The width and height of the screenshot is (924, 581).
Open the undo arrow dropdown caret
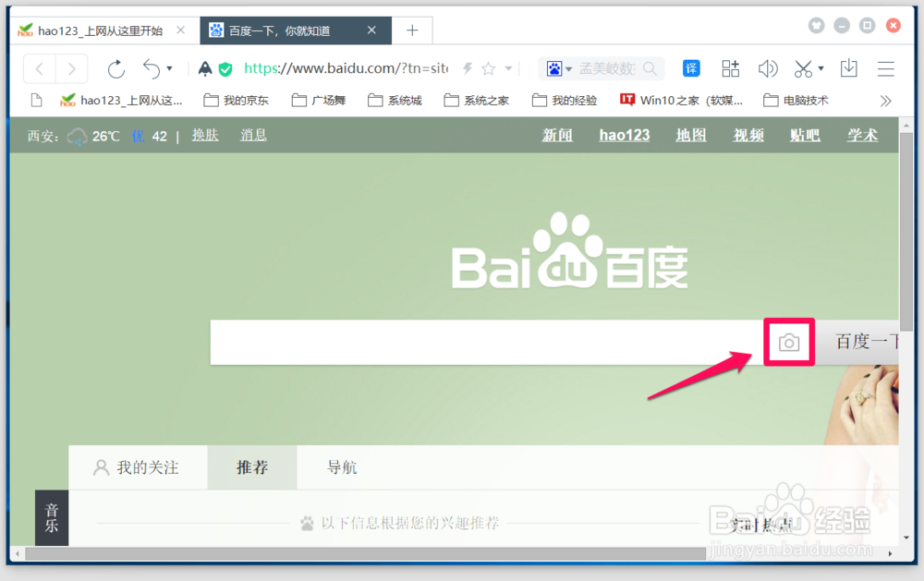(x=170, y=69)
